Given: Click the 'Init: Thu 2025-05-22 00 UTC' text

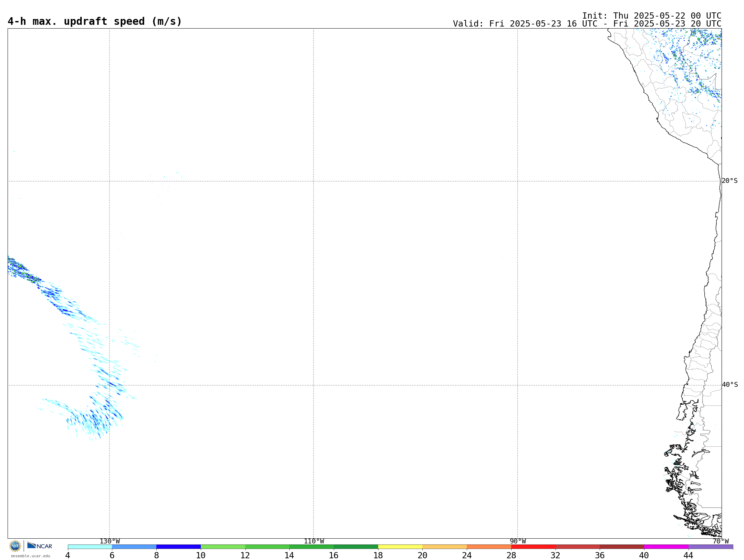Looking at the screenshot, I should [652, 16].
